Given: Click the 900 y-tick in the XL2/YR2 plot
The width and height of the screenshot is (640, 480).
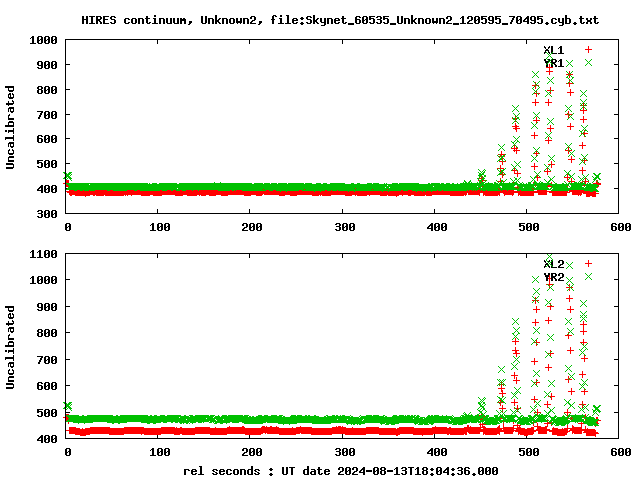Looking at the screenshot, I should coord(47,307).
